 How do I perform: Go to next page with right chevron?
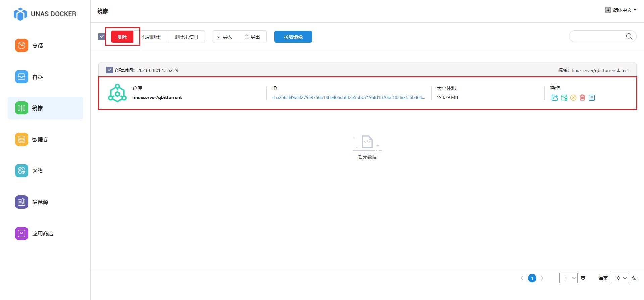click(542, 278)
